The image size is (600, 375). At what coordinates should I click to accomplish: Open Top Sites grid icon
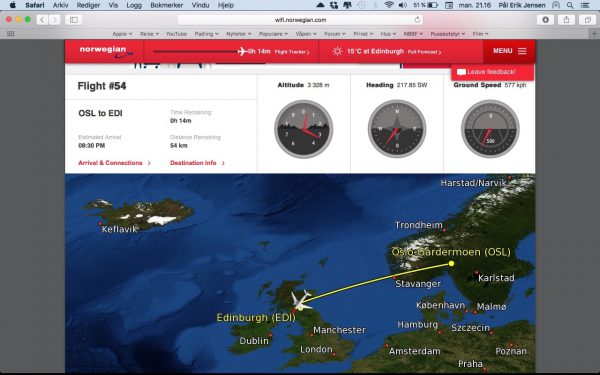11,34
